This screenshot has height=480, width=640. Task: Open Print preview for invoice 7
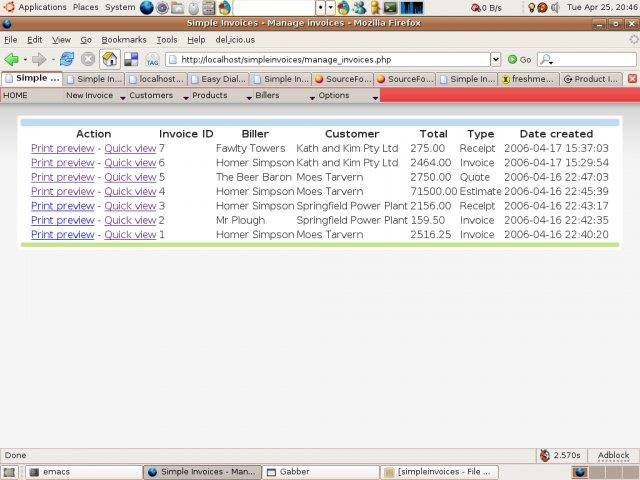(x=62, y=148)
